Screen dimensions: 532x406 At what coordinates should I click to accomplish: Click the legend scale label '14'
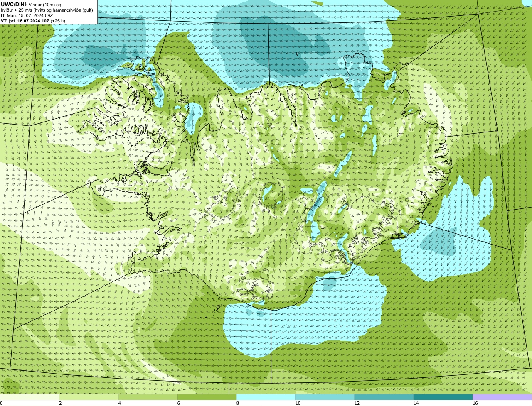pos(416,403)
